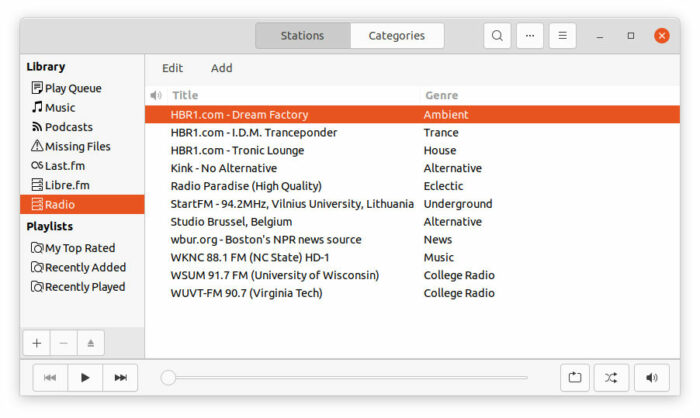The image size is (700, 418).
Task: Click the remove playlist minus button
Action: click(x=64, y=343)
